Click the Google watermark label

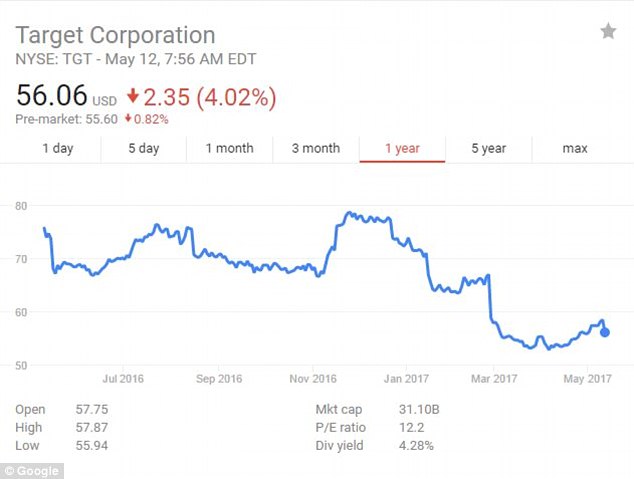33,470
